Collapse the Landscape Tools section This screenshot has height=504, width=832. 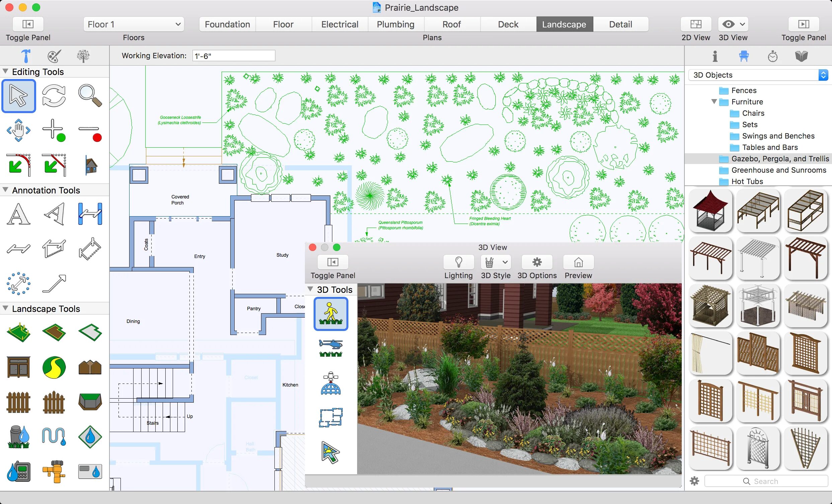tap(5, 309)
